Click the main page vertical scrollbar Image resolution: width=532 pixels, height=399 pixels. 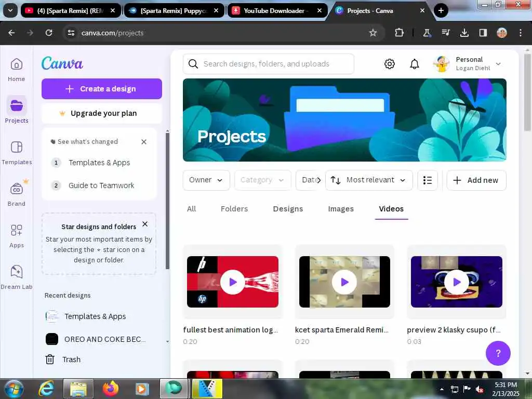point(527,92)
